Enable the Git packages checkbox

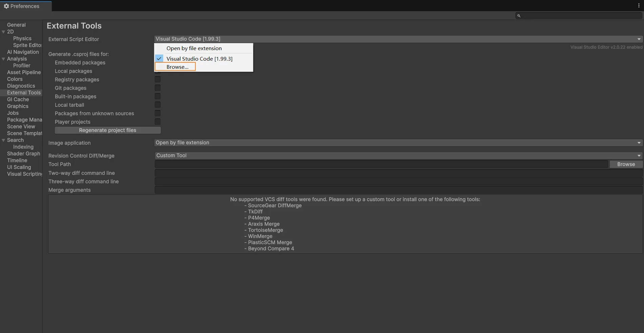(x=157, y=88)
